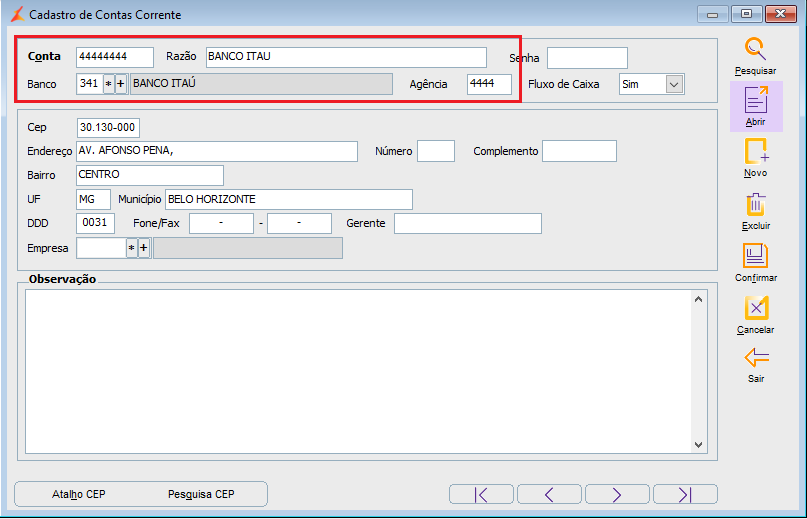Click the Número input field
This screenshot has width=807, height=519.
pyautogui.click(x=436, y=151)
